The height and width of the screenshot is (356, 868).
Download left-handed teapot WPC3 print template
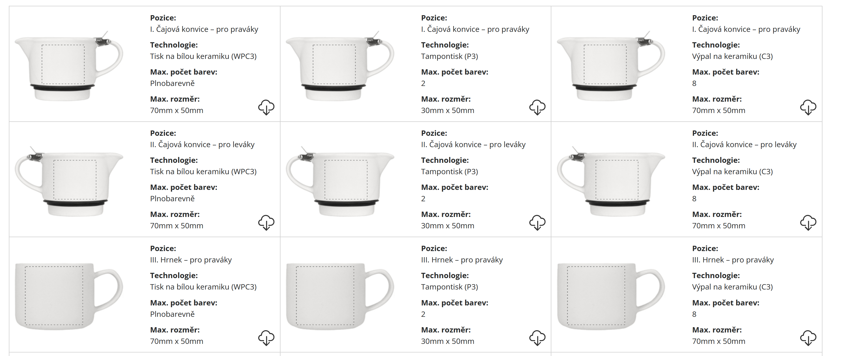(x=266, y=223)
